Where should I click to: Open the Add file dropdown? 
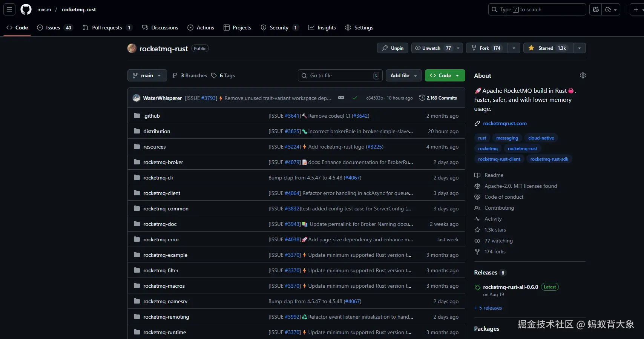tap(403, 75)
